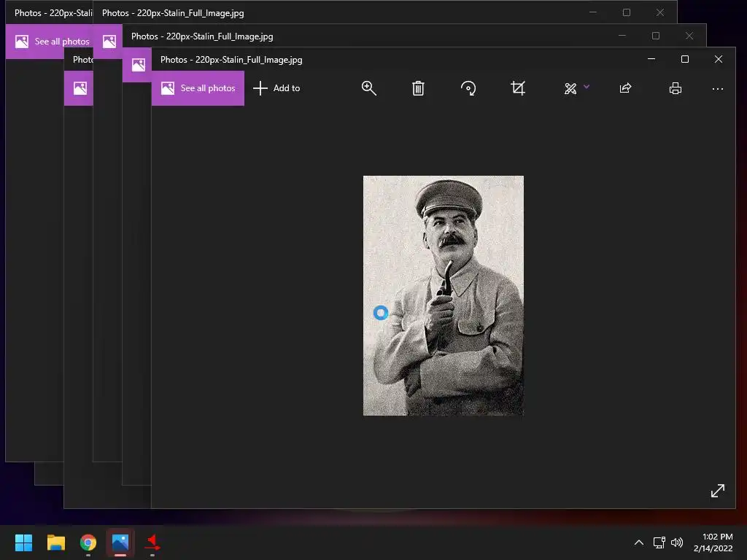This screenshot has width=747, height=560.
Task: Click the Photos app taskbar icon
Action: pyautogui.click(x=120, y=542)
